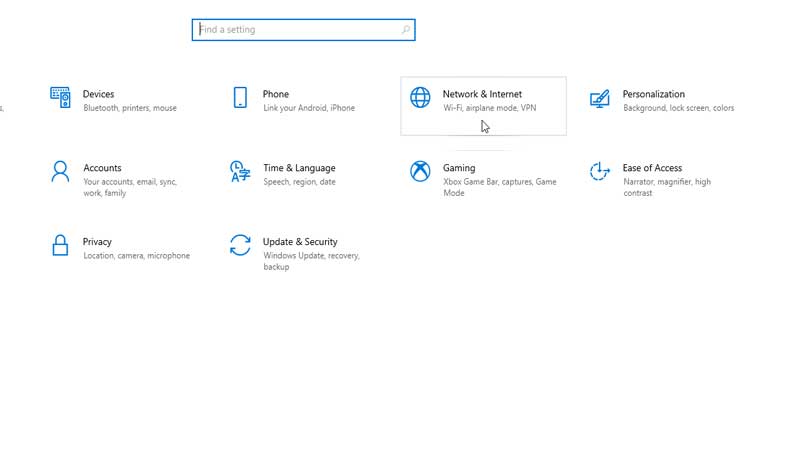This screenshot has height=450, width=800.
Task: Open the Accounts category title
Action: [x=103, y=168]
